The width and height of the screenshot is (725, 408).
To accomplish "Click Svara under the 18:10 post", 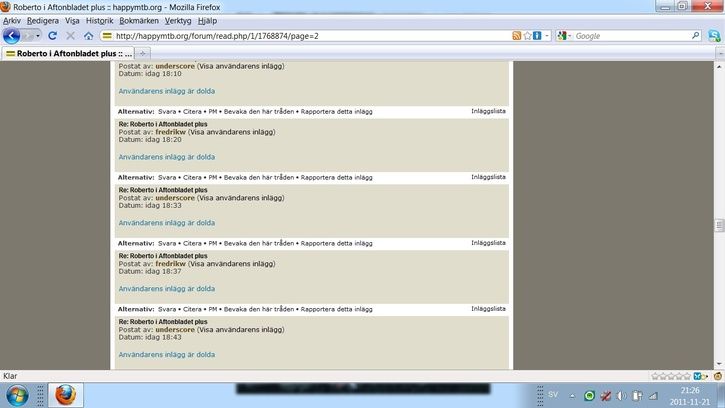I will click(x=167, y=111).
